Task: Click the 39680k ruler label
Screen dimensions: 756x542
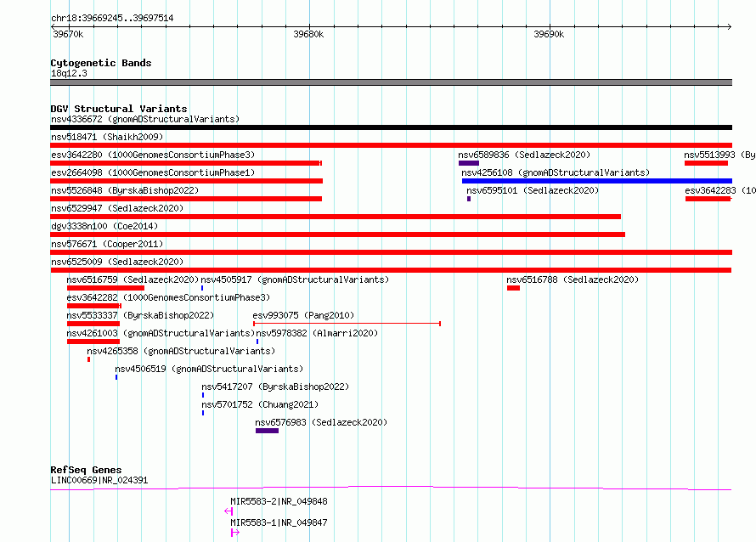Action: [308, 34]
